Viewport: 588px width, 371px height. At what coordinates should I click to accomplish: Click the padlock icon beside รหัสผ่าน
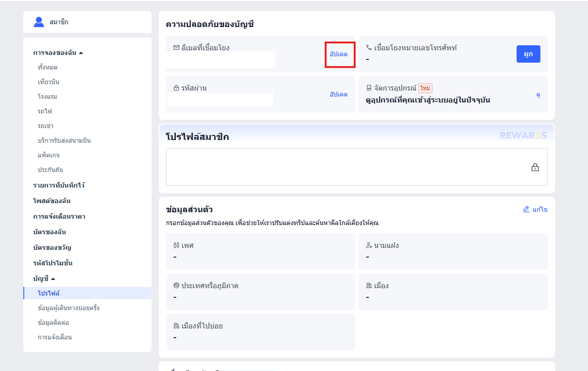coord(176,88)
